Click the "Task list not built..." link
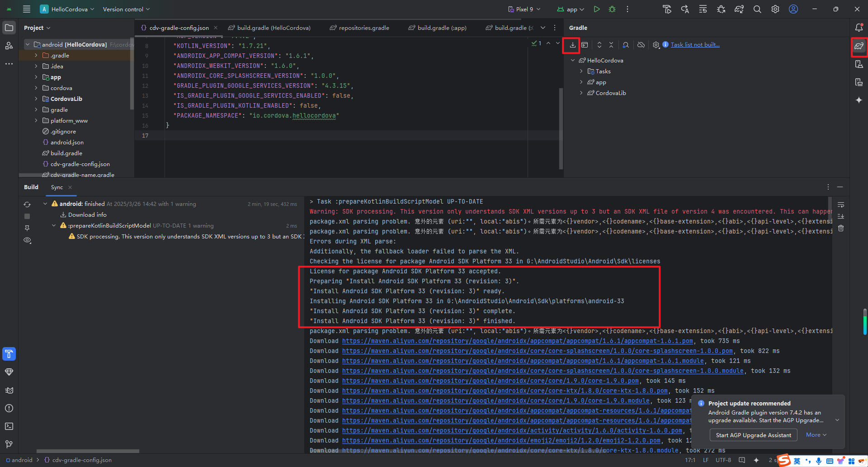The width and height of the screenshot is (868, 467). 695,45
